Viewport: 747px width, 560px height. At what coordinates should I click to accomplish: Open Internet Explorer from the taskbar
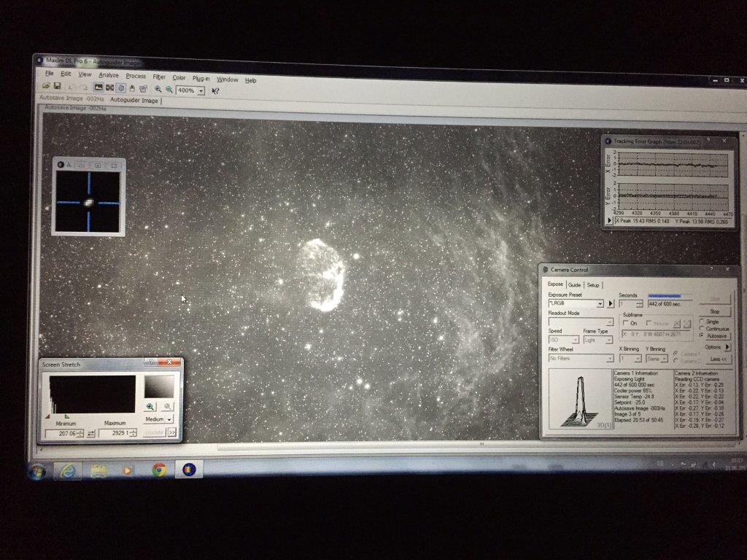coord(68,471)
